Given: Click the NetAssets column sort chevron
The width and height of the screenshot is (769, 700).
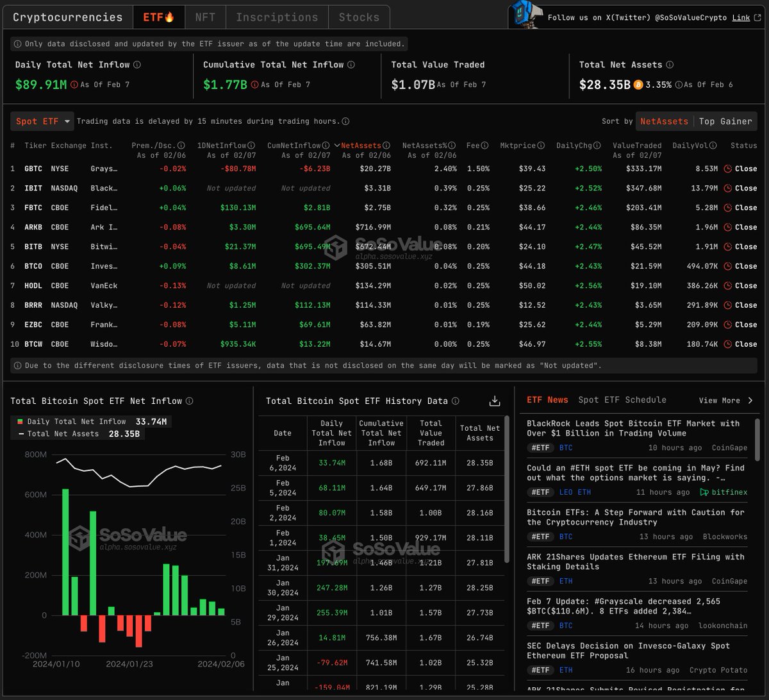Looking at the screenshot, I should coord(338,146).
